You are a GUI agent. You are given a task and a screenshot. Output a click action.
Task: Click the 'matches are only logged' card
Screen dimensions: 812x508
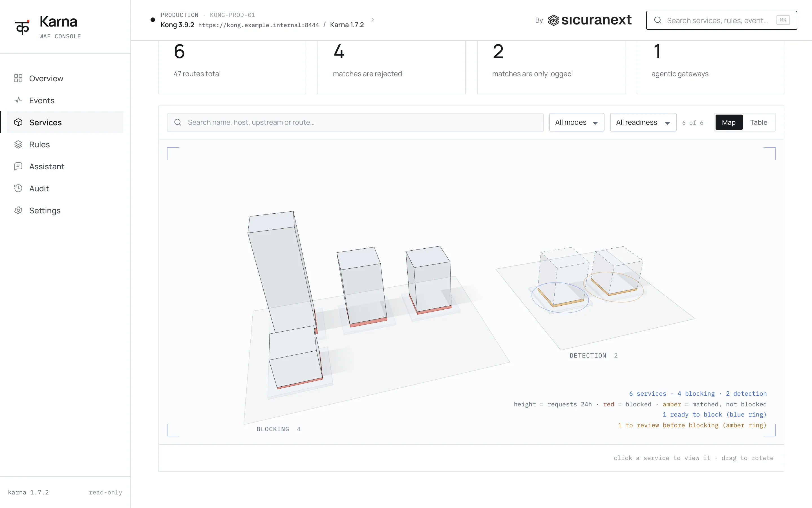551,67
